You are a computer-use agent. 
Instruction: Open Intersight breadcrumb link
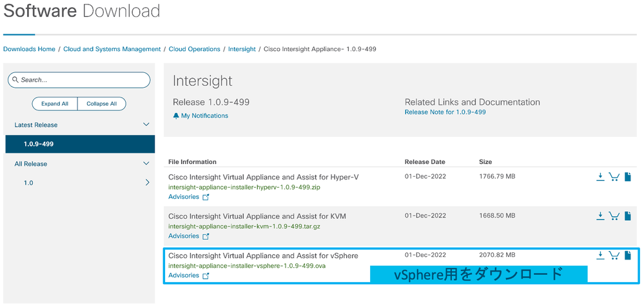point(242,49)
